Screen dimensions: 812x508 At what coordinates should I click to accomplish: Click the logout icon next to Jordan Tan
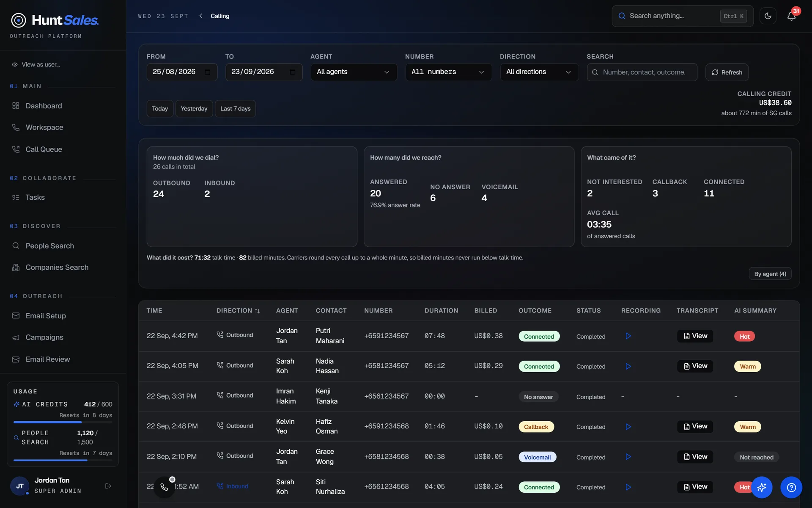point(108,486)
